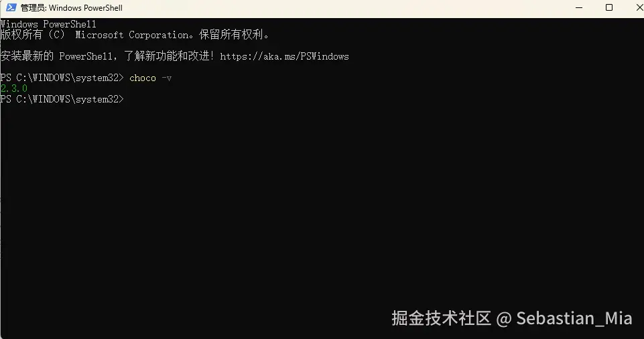The height and width of the screenshot is (339, 644).
Task: Minimize the PowerShell window
Action: tap(579, 8)
